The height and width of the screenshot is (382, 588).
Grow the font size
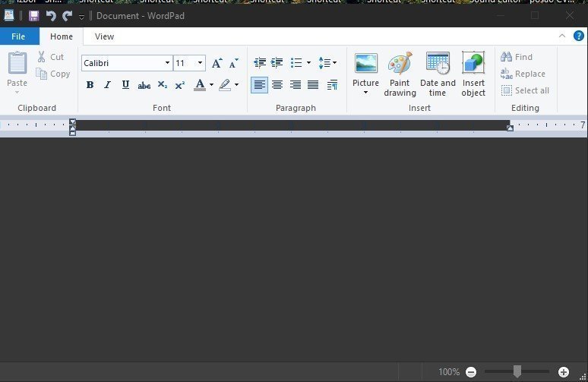pos(217,63)
